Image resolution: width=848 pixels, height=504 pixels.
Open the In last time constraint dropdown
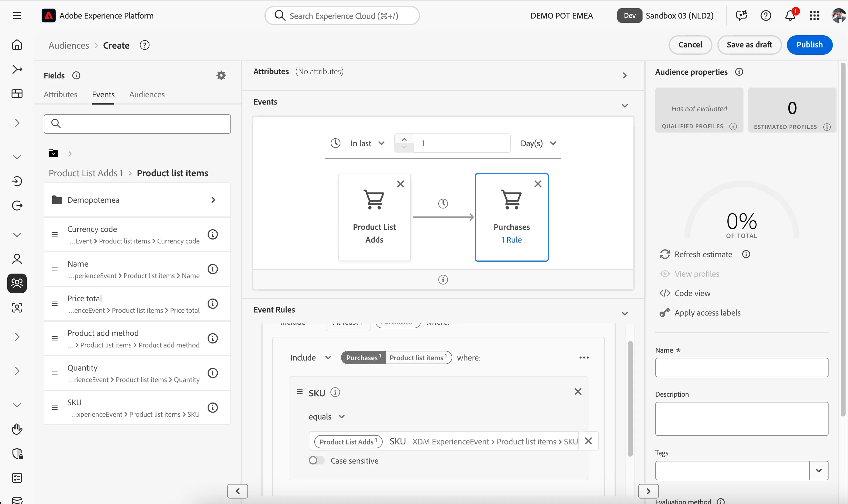pos(368,143)
